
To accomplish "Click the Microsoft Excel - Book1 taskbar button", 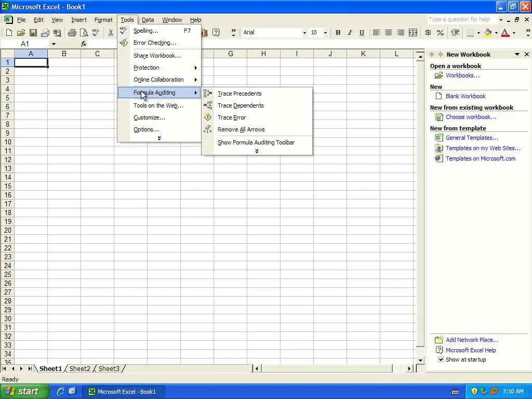I will point(124,392).
